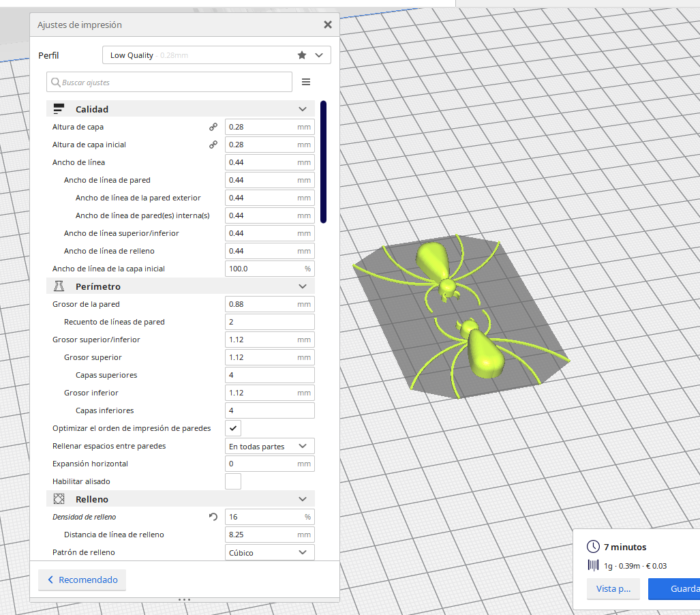700x615 pixels.
Task: Click the Habilitar alisado label
Action: tap(81, 481)
